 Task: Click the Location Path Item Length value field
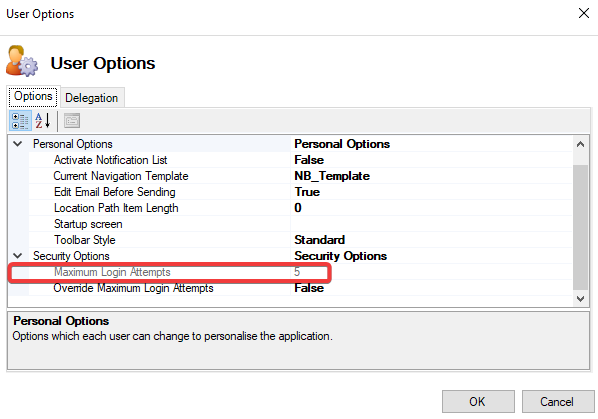[x=431, y=208]
